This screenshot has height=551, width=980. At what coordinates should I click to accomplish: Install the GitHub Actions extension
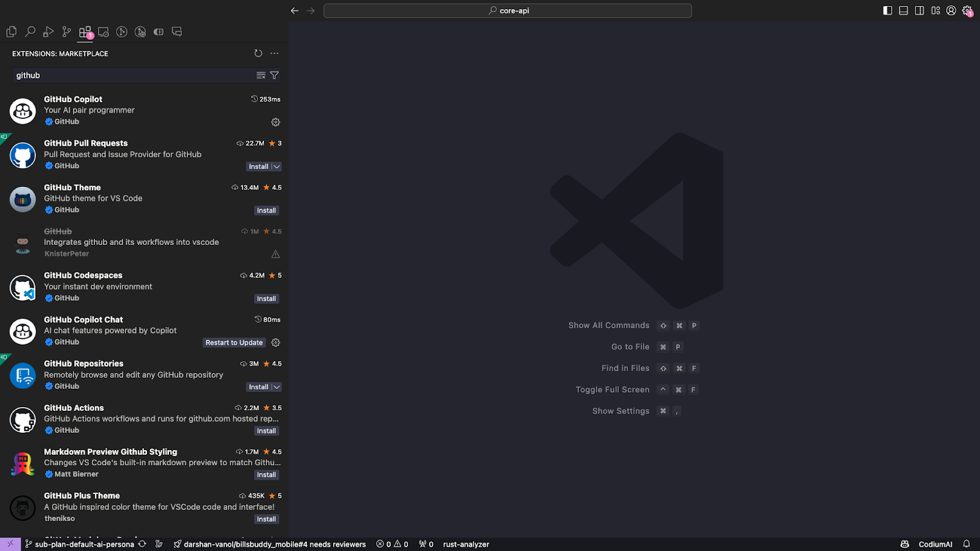tap(266, 431)
